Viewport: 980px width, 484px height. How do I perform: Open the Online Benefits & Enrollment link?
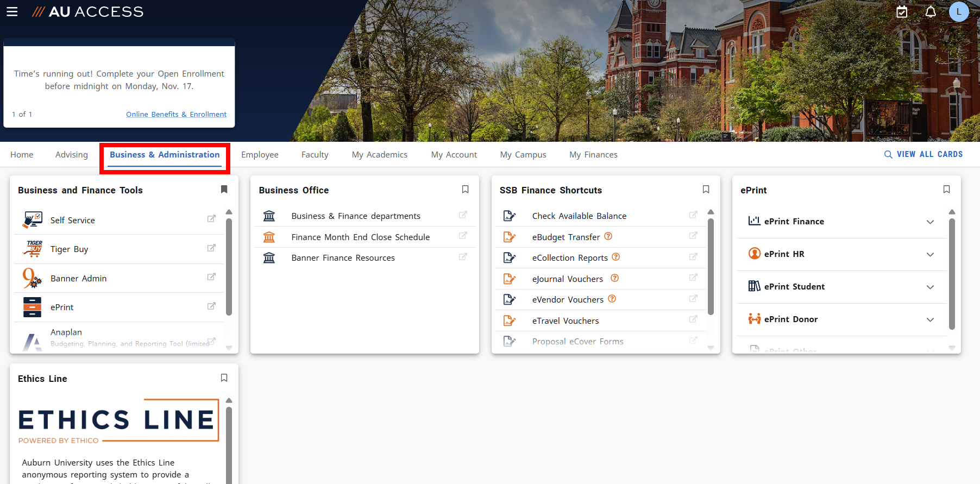coord(176,114)
